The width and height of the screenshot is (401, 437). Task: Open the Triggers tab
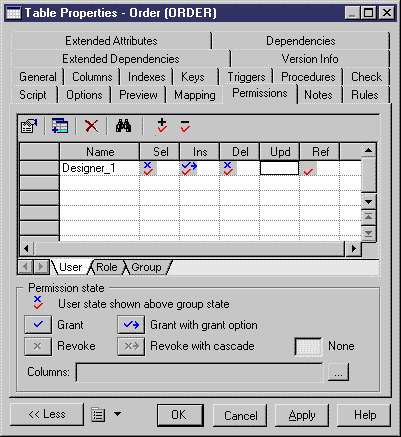[246, 77]
